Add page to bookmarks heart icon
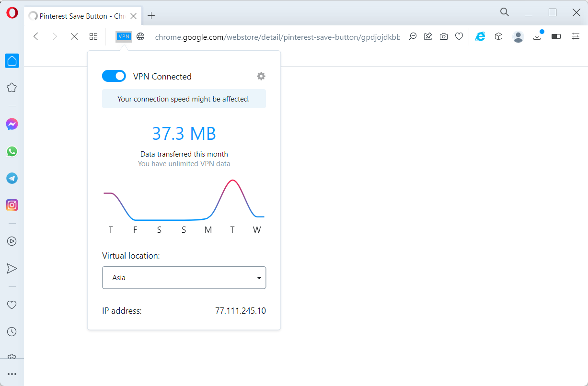The image size is (588, 386). 459,36
